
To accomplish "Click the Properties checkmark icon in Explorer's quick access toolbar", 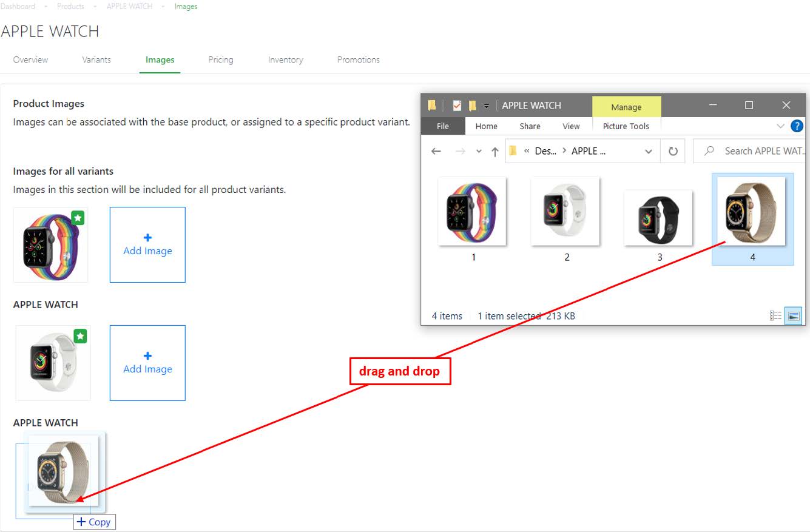I will tap(457, 106).
